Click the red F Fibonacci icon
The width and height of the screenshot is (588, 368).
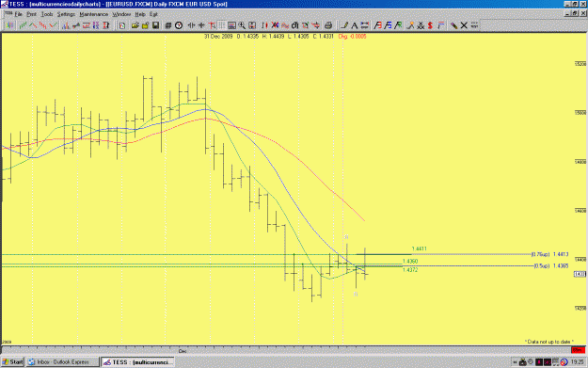point(377,25)
